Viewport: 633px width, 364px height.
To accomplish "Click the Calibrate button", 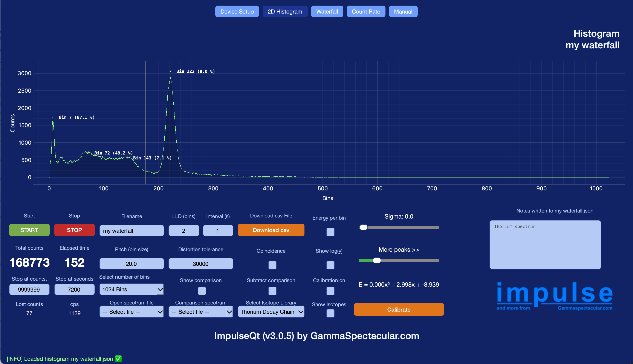I will [399, 309].
